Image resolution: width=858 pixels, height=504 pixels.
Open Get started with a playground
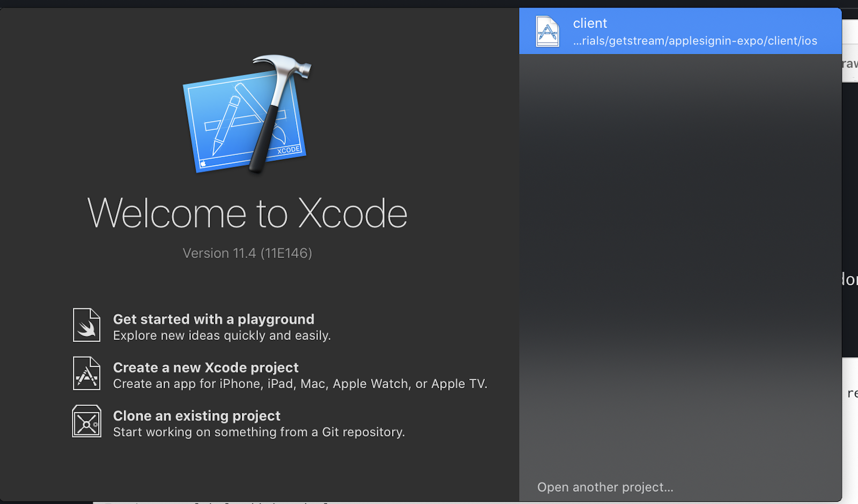click(x=213, y=320)
